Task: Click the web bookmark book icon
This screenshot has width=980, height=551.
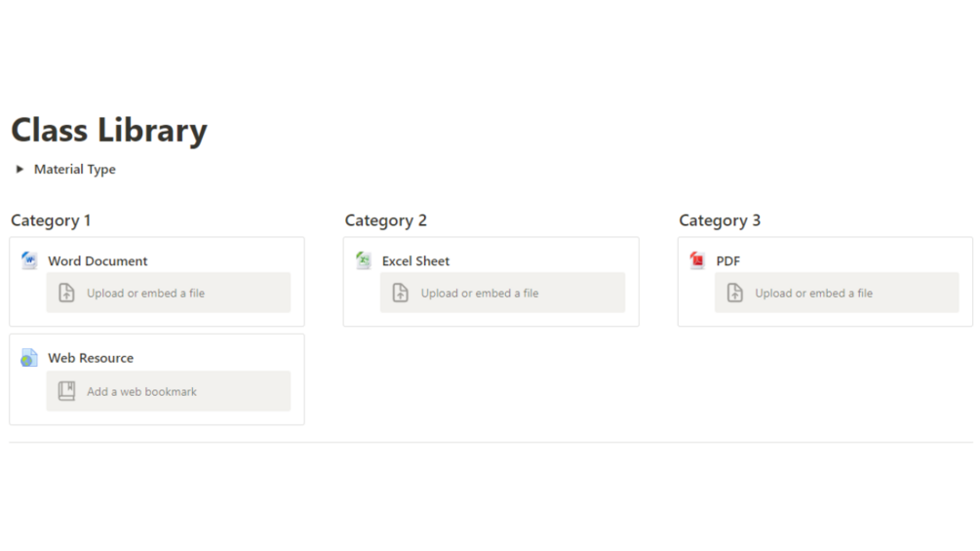Action: click(x=66, y=391)
